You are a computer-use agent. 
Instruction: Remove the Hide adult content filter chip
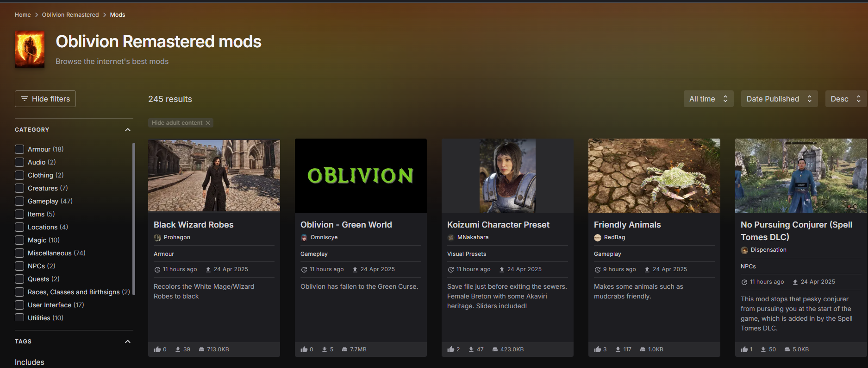(x=208, y=123)
